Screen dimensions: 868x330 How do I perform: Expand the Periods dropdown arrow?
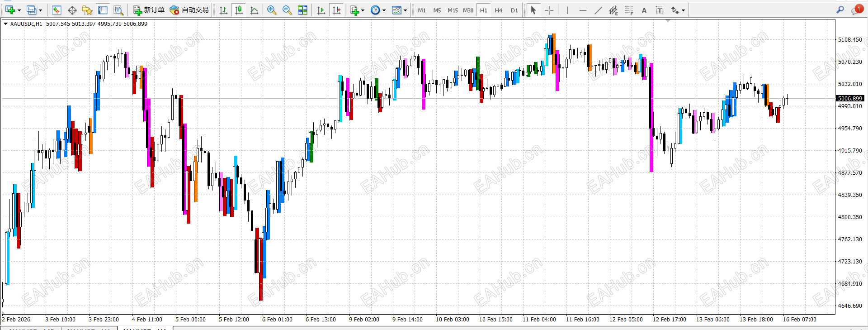coord(384,10)
